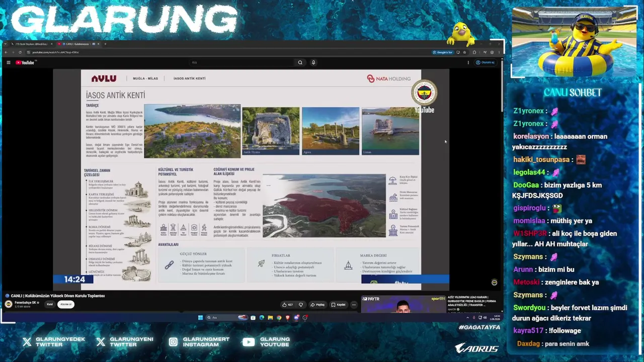644x362 pixels.
Task: Click the Oturum aç sign-in button
Action: [x=486, y=62]
